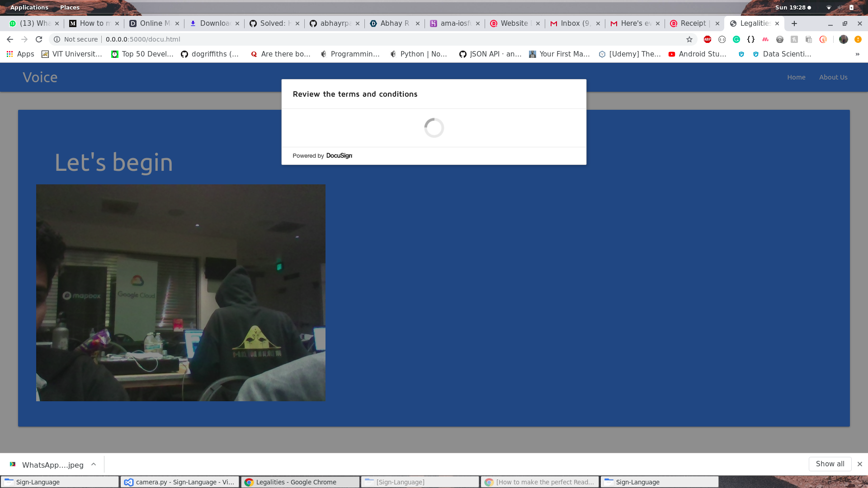This screenshot has width=868, height=488.
Task: Switch to abhayrp GitHub tab
Action: pyautogui.click(x=335, y=23)
